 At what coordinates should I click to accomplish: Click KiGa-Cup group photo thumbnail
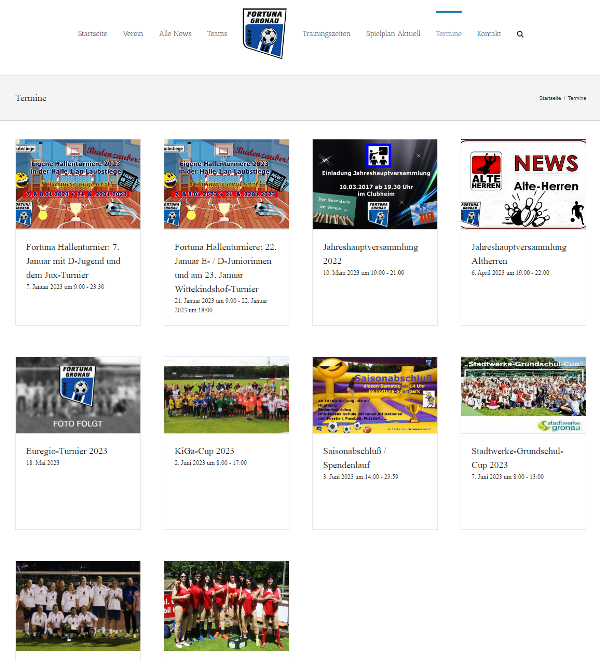pyautogui.click(x=226, y=395)
